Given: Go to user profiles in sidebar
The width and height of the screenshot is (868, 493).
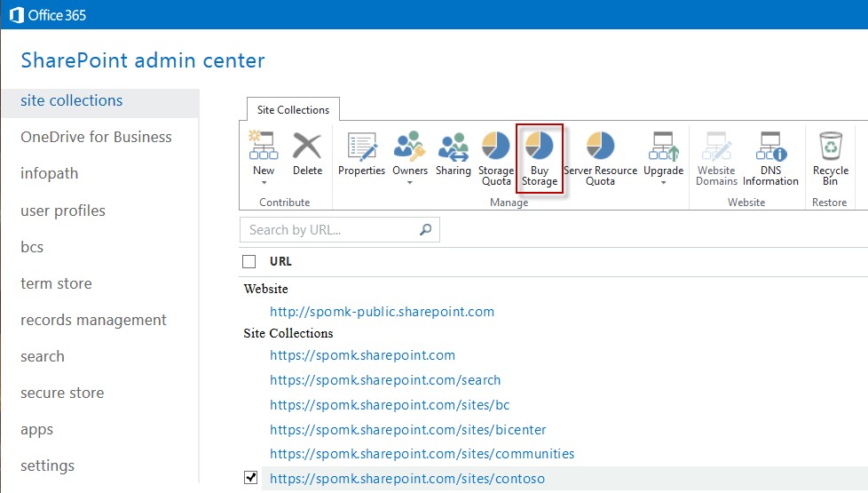Looking at the screenshot, I should pos(63,211).
